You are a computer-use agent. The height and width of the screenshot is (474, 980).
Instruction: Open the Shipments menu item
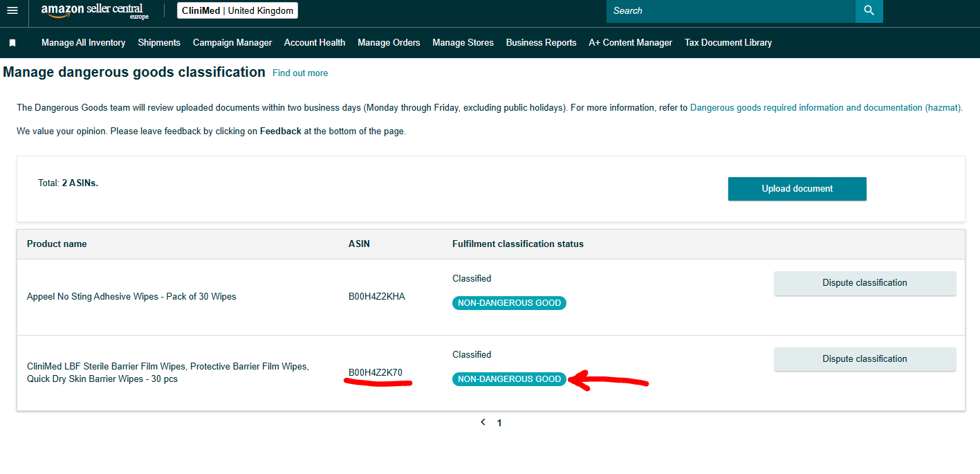[x=159, y=43]
